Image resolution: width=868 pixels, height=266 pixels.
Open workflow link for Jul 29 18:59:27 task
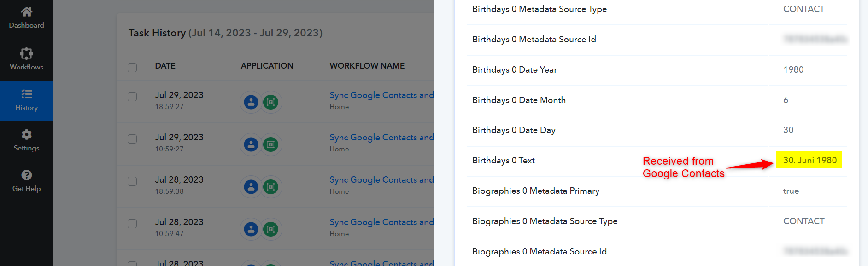381,95
